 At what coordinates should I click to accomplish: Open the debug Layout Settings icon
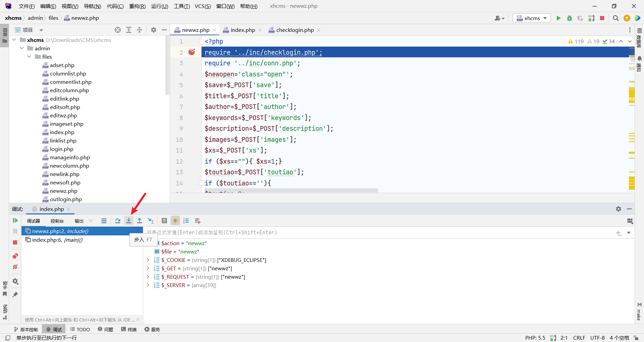[x=630, y=221]
